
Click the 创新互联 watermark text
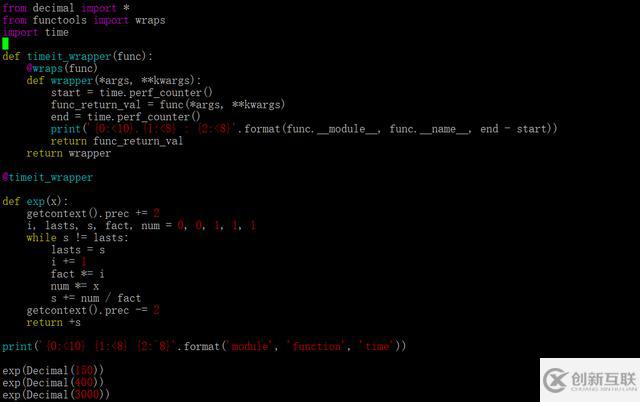point(604,379)
